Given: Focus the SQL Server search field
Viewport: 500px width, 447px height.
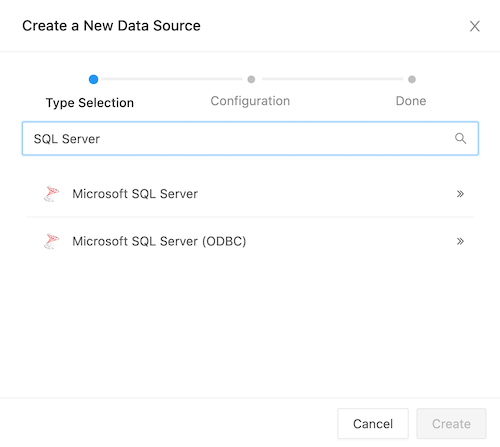Looking at the screenshot, I should pyautogui.click(x=250, y=138).
